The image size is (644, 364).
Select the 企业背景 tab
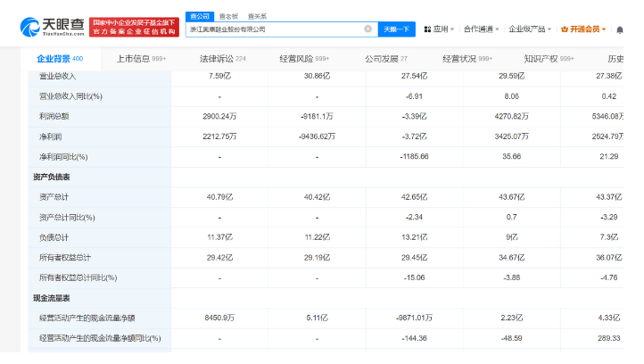(59, 58)
